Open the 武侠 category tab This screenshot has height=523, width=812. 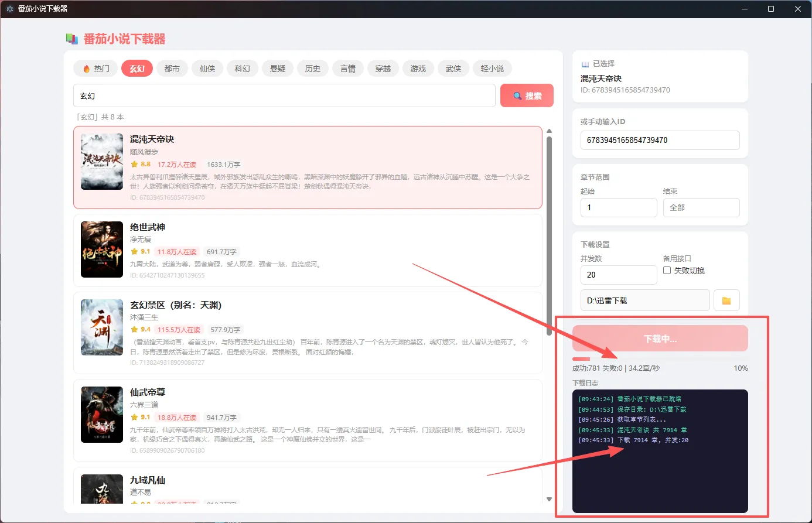tap(453, 69)
